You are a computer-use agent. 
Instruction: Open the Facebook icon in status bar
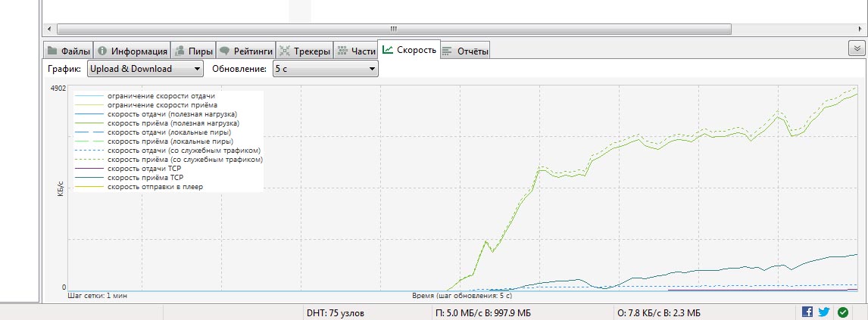[807, 312]
